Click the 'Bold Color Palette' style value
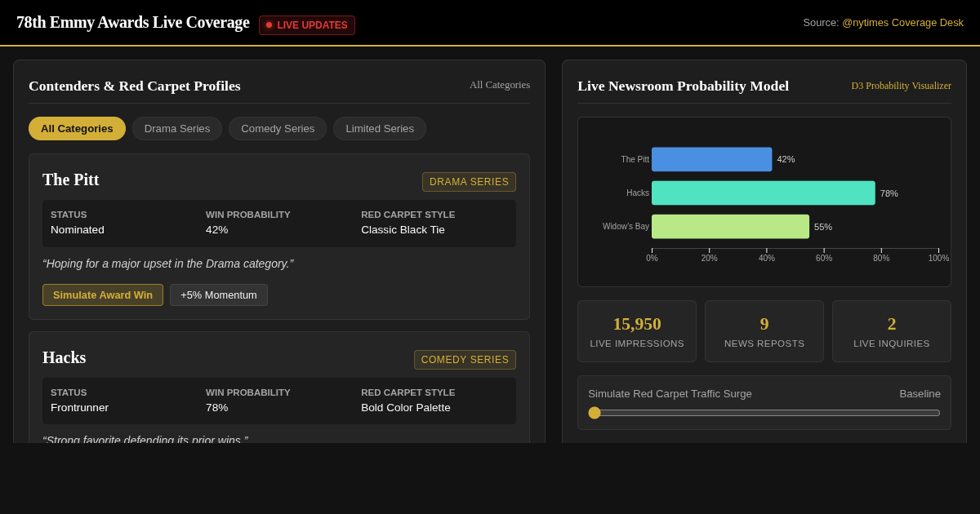 406,407
